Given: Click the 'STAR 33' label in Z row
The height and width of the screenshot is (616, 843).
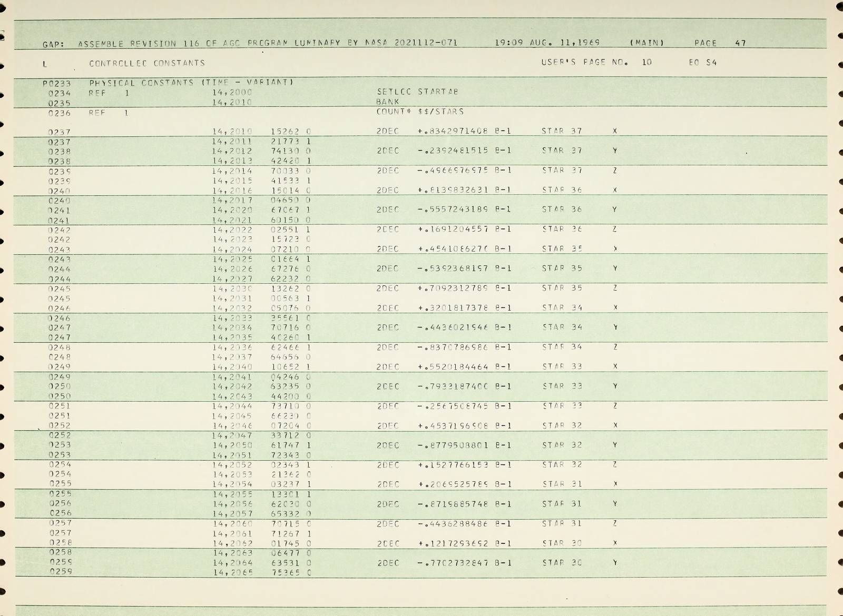Looking at the screenshot, I should pos(562,406).
